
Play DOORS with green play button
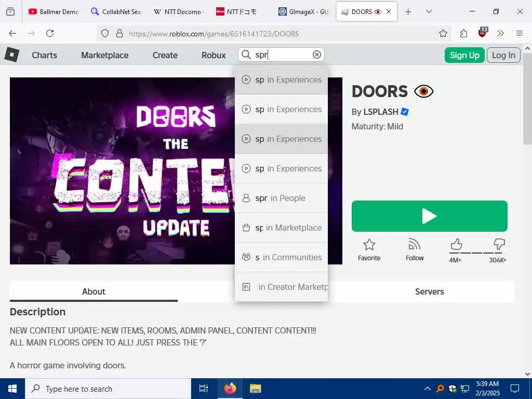pos(430,216)
